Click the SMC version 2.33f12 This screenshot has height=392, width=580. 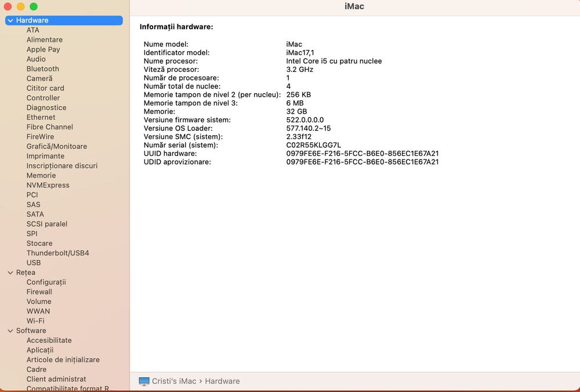[x=299, y=136]
